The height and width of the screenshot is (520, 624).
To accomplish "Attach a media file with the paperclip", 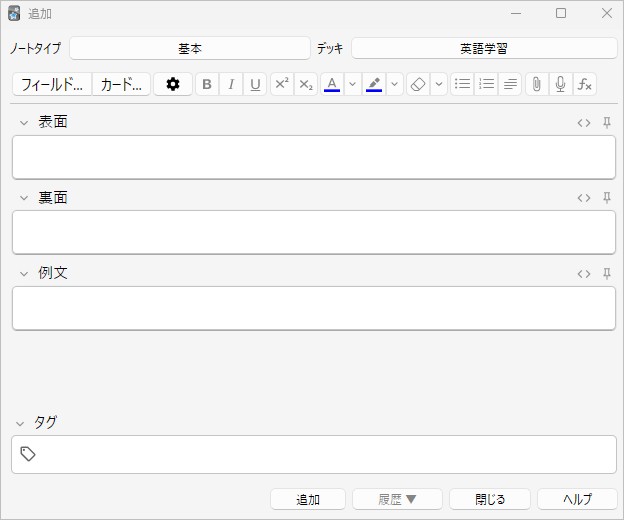I will tap(536, 85).
